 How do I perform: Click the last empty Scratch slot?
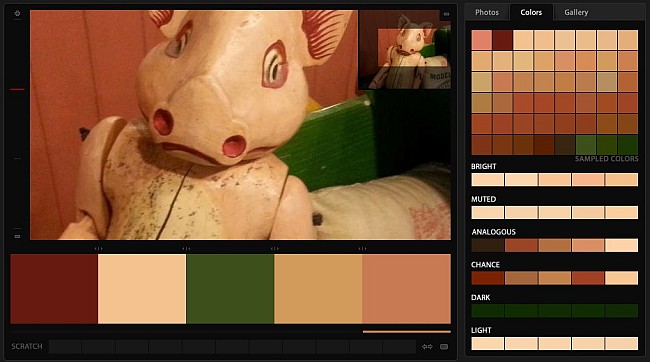tap(399, 347)
